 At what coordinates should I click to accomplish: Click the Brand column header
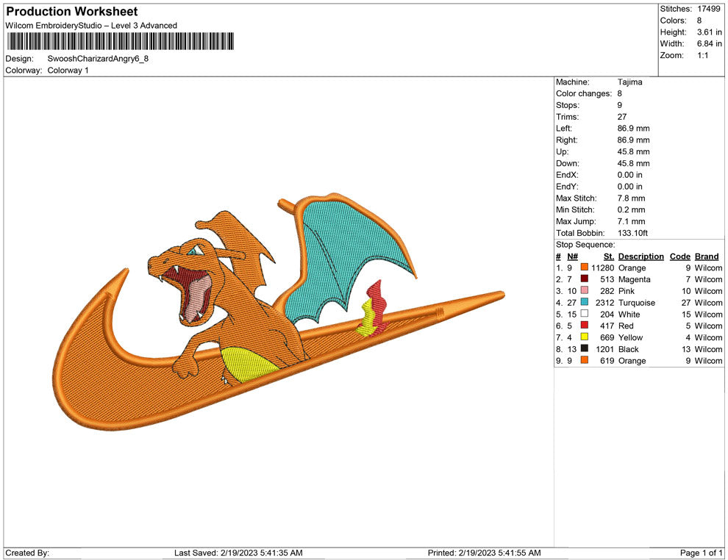tap(706, 256)
